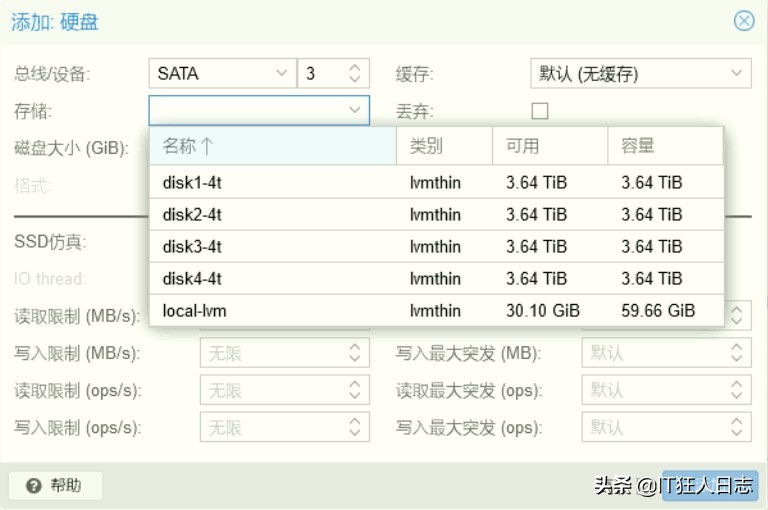Open help with the 帮助 button
Image resolution: width=768 pixels, height=510 pixels.
(x=55, y=486)
